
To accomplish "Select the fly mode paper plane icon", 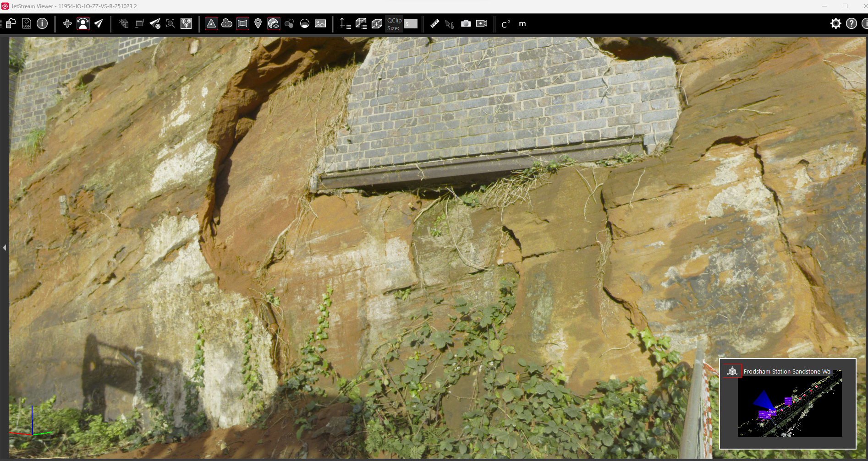I will 99,23.
